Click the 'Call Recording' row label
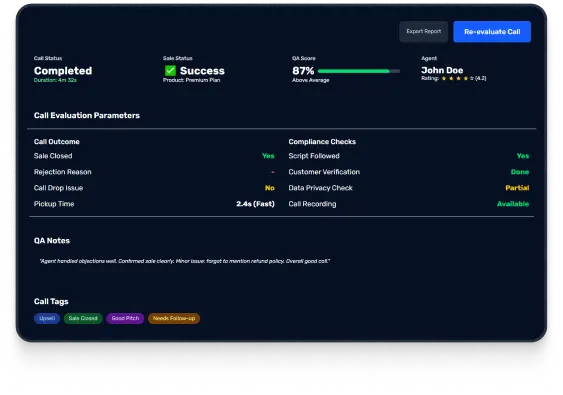This screenshot has width=563, height=395. pos(312,204)
